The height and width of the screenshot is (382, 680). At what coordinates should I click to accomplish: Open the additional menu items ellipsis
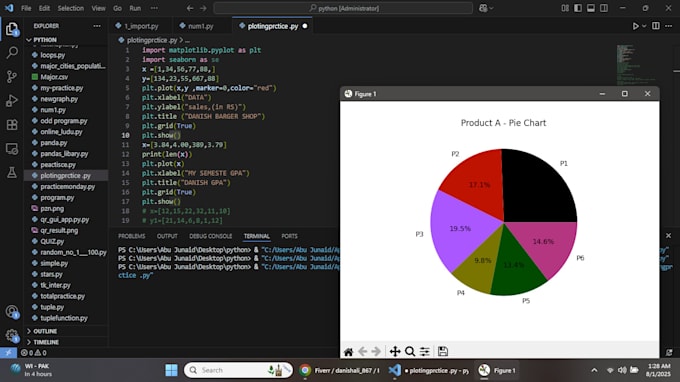[x=154, y=8]
